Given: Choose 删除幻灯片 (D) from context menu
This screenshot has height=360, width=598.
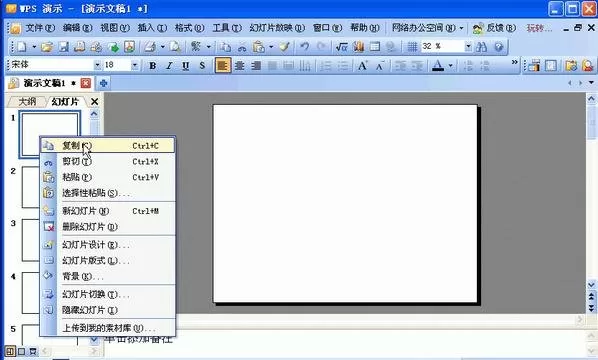Looking at the screenshot, I should [108, 227].
